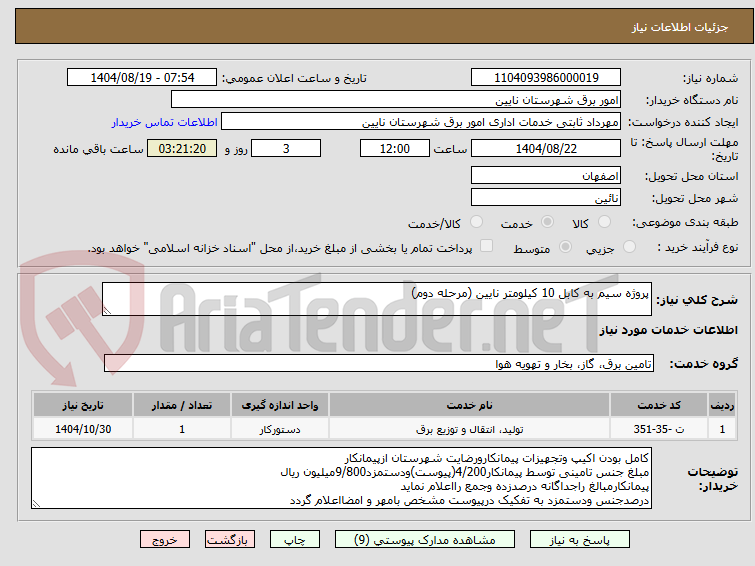Viewport: 755px width, 566px height.
Task: Click the کد خدمت column header
Action: click(659, 405)
